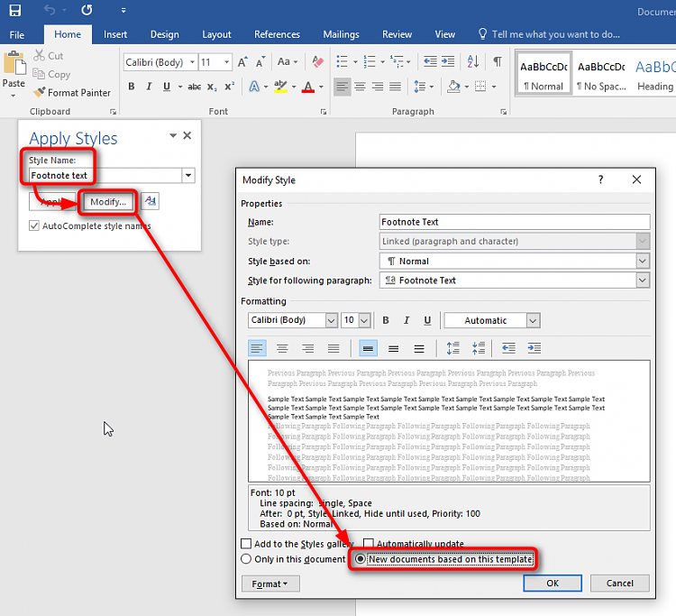Justify text in the ribbon
This screenshot has width=676, height=616.
[395, 87]
